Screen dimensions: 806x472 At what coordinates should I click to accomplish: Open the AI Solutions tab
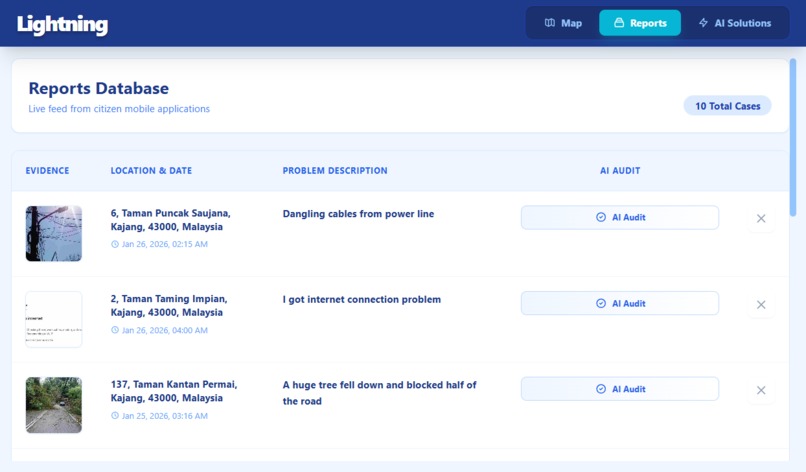(735, 23)
